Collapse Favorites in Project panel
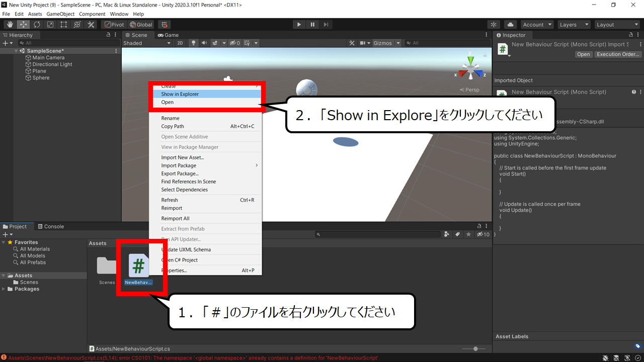Viewport: 644px width, 362px height. pyautogui.click(x=4, y=242)
